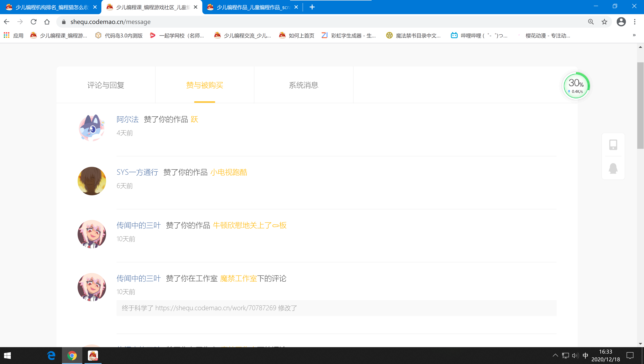This screenshot has height=364, width=644.
Task: Click the scrollbar down arrow
Action: pyautogui.click(x=640, y=344)
